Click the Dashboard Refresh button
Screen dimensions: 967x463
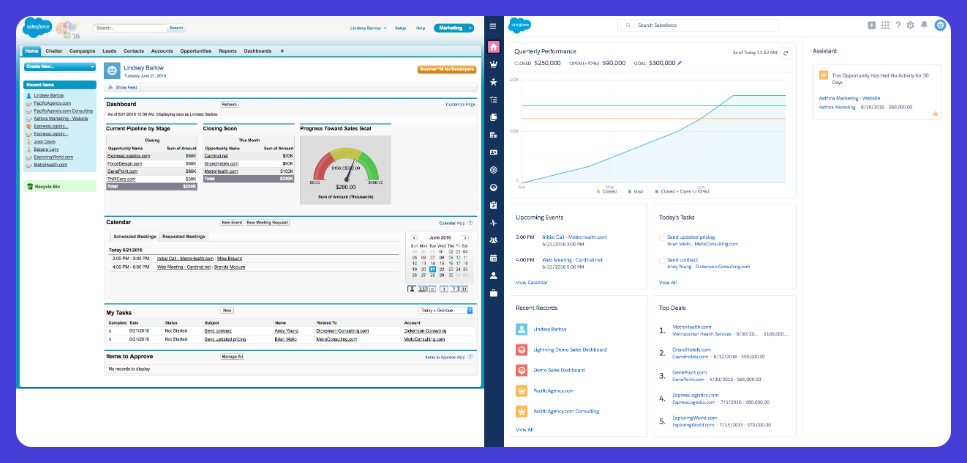[x=229, y=104]
